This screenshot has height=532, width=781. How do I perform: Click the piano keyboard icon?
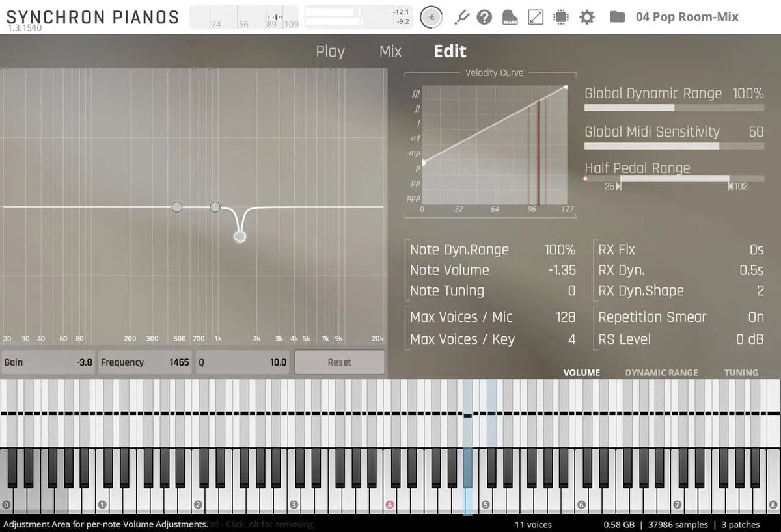[x=509, y=16]
